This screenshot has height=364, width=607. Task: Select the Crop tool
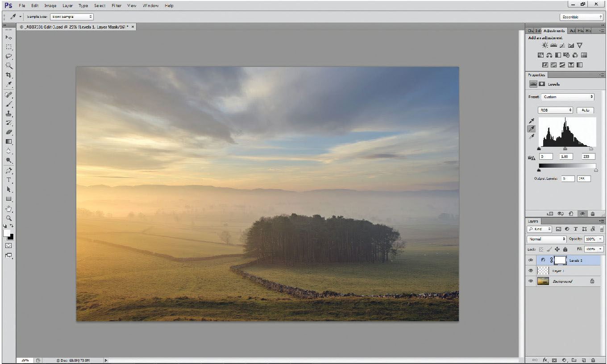[8, 75]
